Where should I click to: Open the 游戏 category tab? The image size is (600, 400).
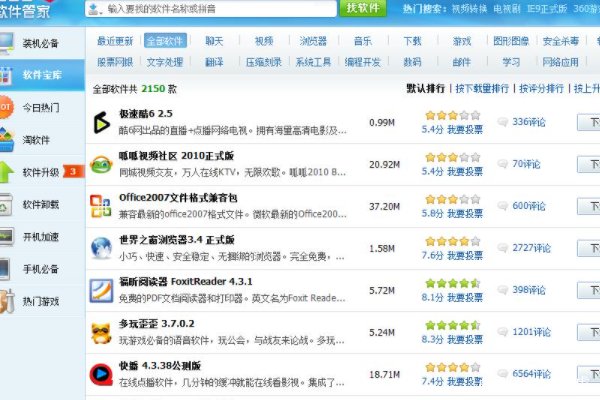pos(462,41)
